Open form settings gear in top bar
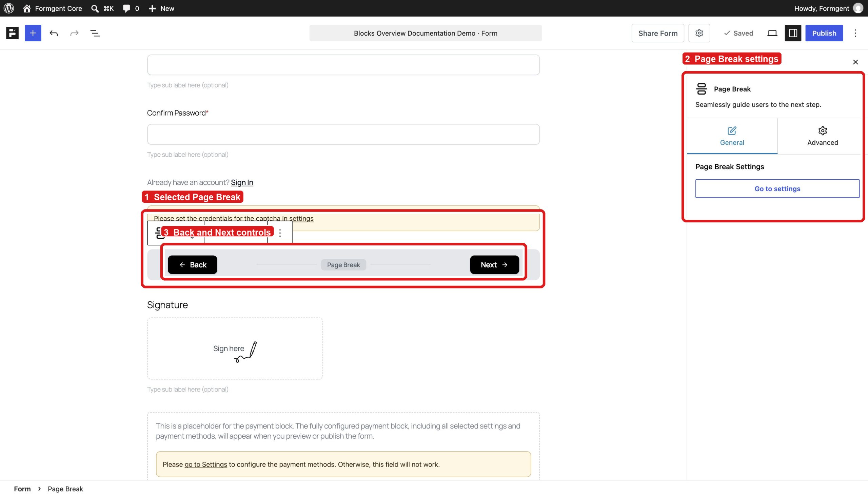The height and width of the screenshot is (497, 868). click(699, 33)
